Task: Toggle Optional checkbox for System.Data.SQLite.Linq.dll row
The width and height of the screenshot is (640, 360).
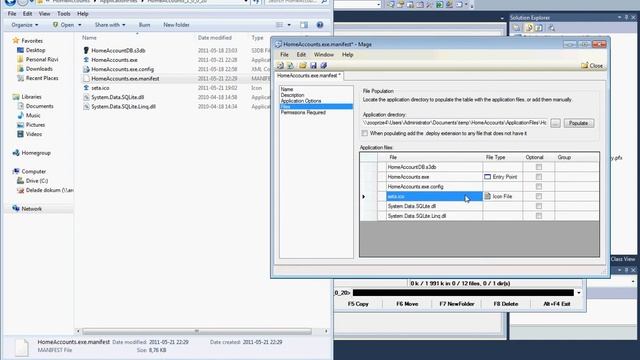Action: click(x=539, y=216)
